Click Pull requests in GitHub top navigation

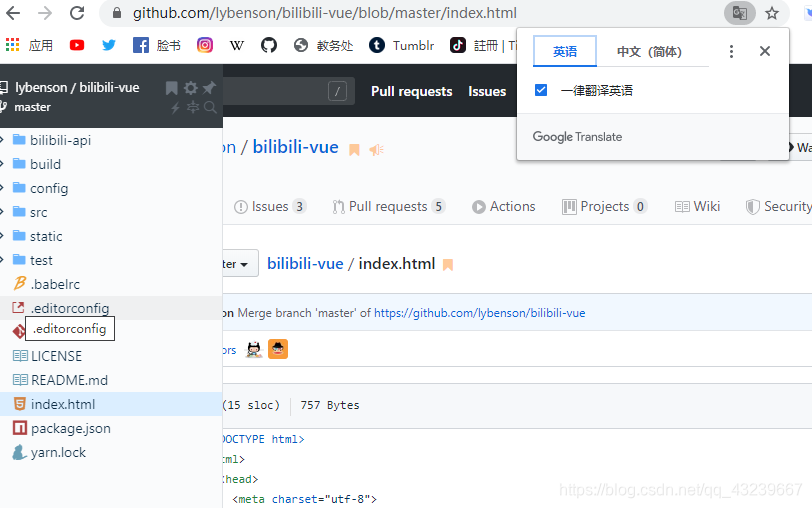point(412,91)
